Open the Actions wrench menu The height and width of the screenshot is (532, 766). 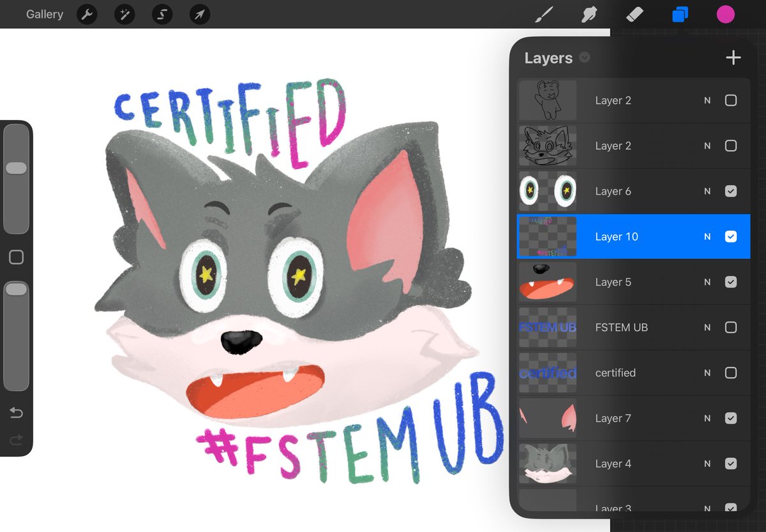click(87, 14)
